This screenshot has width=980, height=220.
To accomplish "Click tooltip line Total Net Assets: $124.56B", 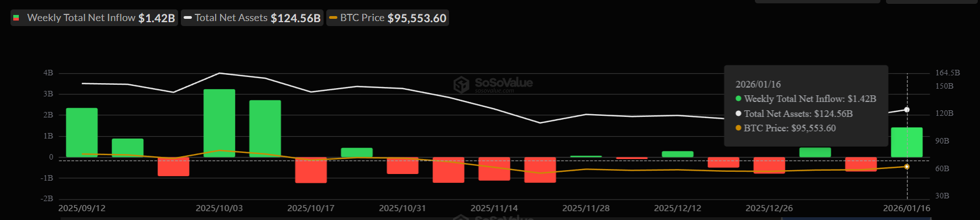I will [794, 114].
